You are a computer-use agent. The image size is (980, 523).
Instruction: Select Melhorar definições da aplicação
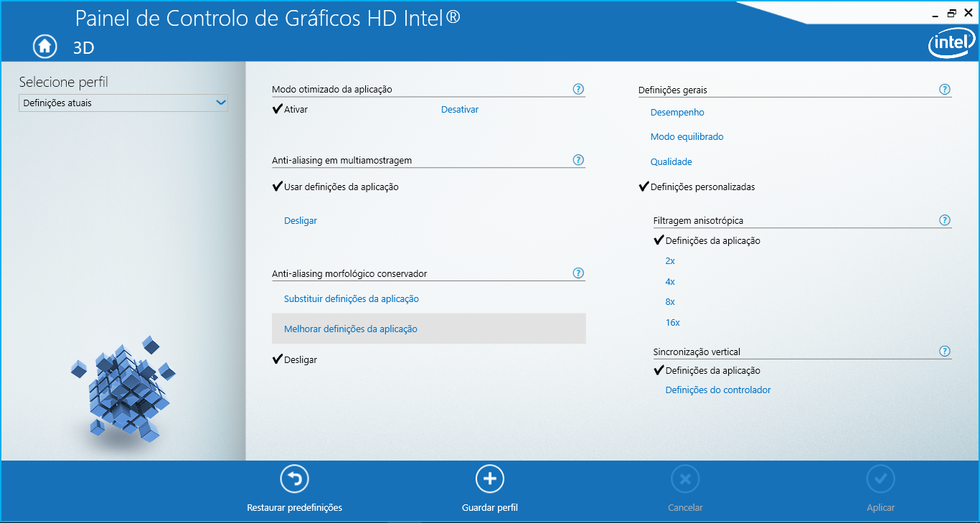pos(429,329)
